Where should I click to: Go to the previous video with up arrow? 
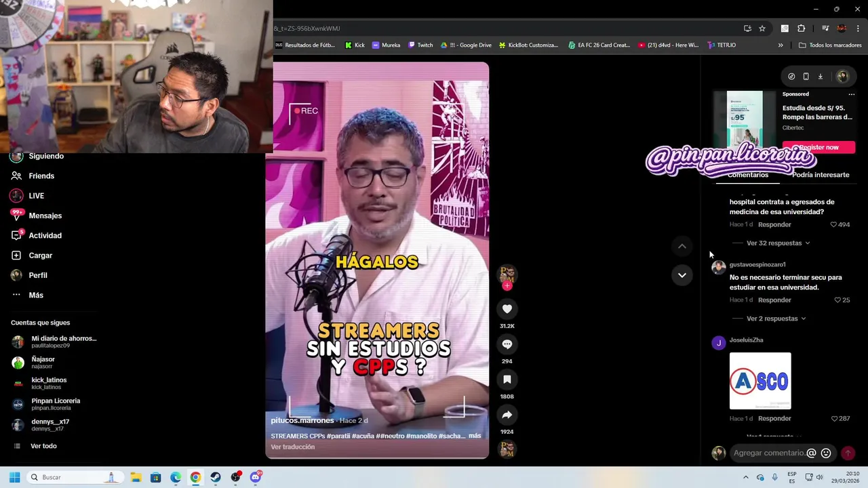tap(682, 246)
